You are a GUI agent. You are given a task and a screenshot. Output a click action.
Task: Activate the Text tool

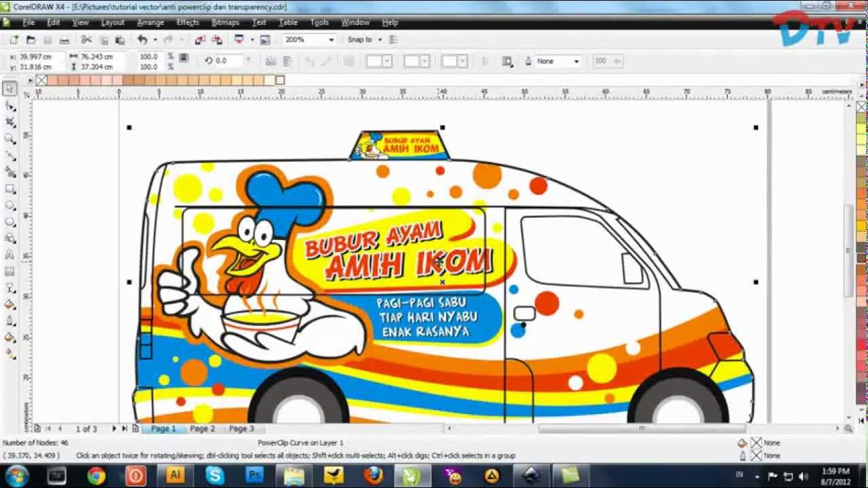point(9,255)
